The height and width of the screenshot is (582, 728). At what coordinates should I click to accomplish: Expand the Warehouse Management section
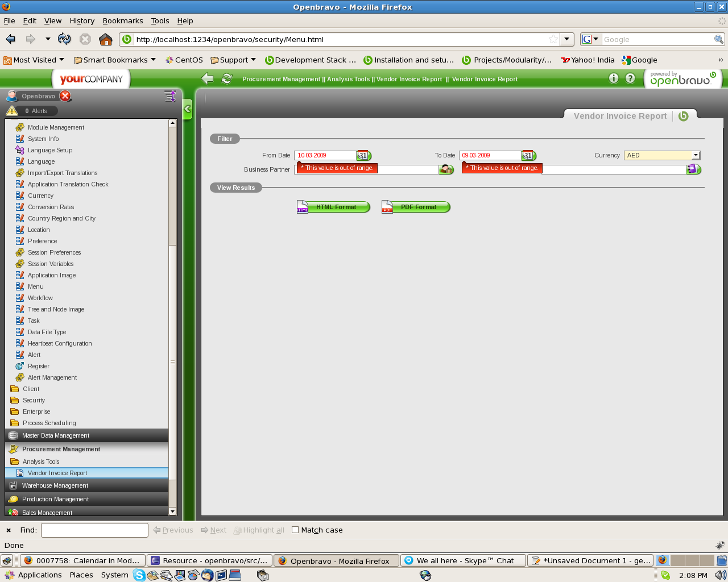(x=55, y=485)
